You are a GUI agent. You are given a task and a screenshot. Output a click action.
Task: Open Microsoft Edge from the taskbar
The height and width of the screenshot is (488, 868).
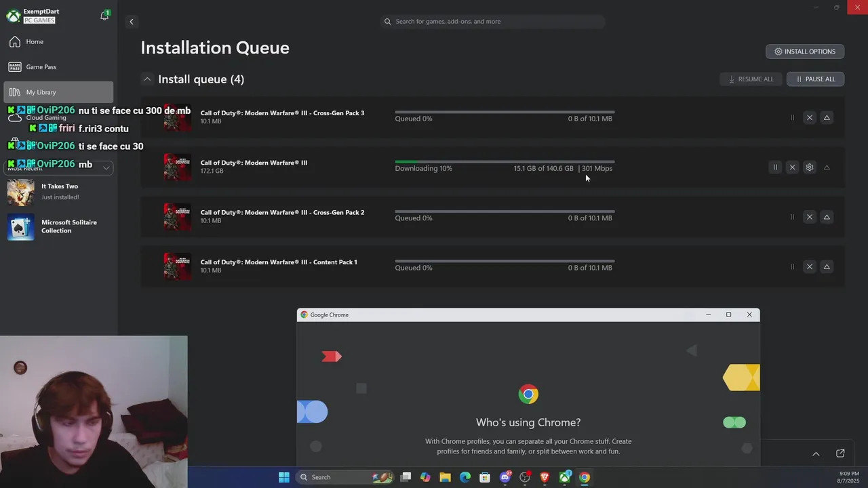click(x=465, y=477)
